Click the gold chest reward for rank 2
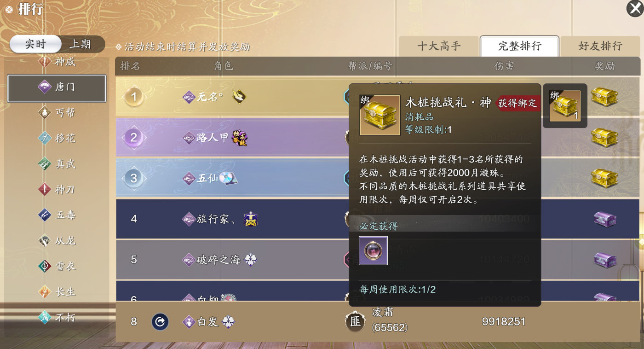The height and width of the screenshot is (349, 644). click(604, 137)
